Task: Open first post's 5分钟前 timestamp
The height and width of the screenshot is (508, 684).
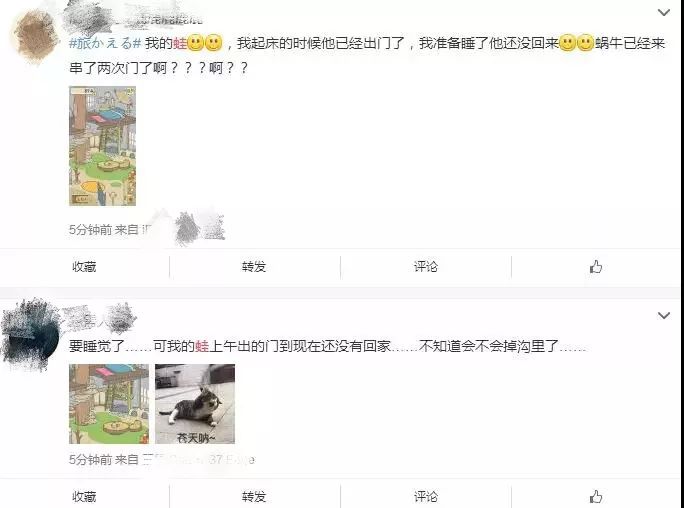Action: tap(91, 229)
